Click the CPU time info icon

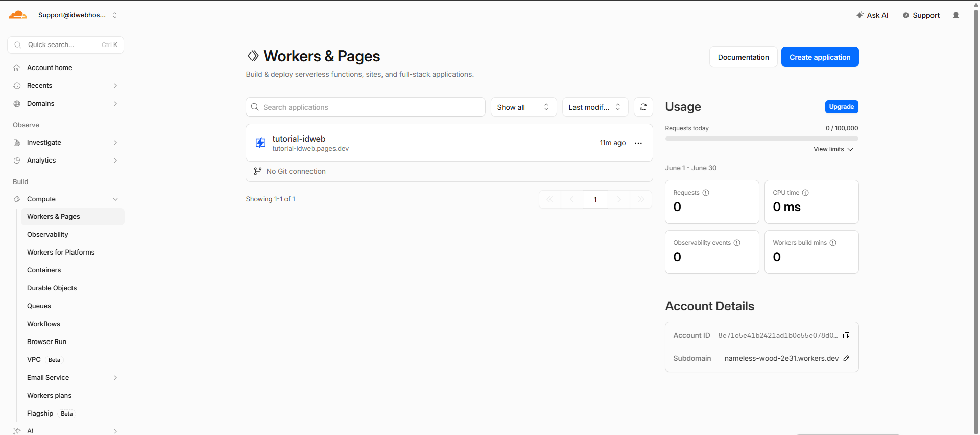click(x=805, y=193)
